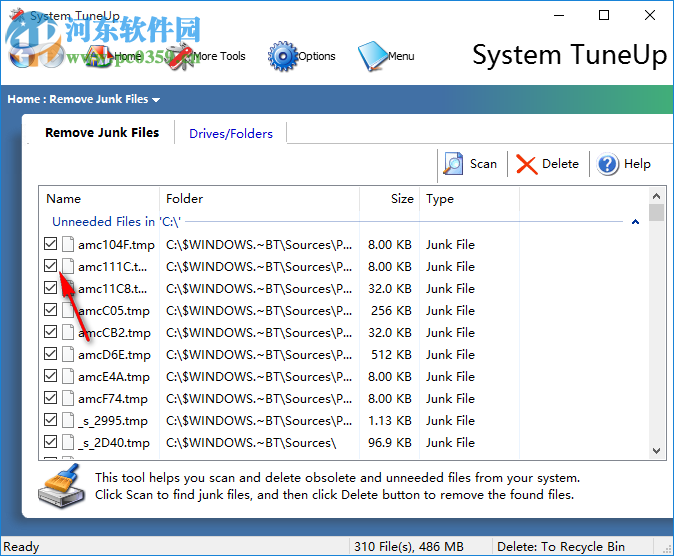Click the Junk File type for amc104F.tmp
The width and height of the screenshot is (674, 556).
point(450,244)
